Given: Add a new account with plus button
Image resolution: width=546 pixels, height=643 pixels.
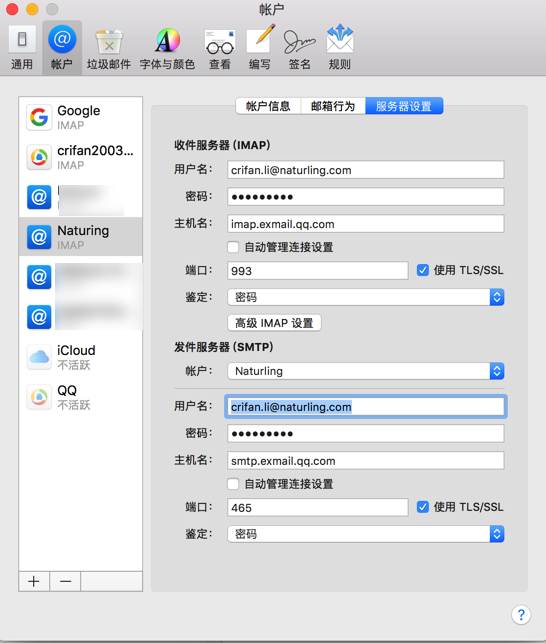Looking at the screenshot, I should [x=34, y=581].
